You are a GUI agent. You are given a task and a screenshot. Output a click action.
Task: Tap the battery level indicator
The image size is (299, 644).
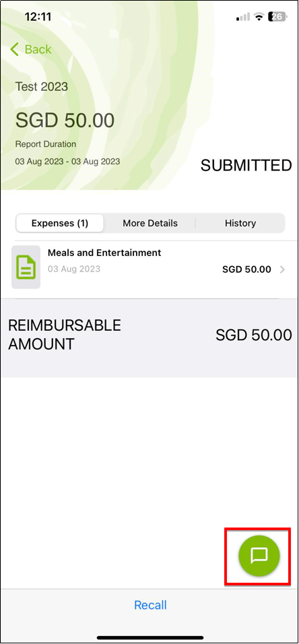click(x=277, y=16)
